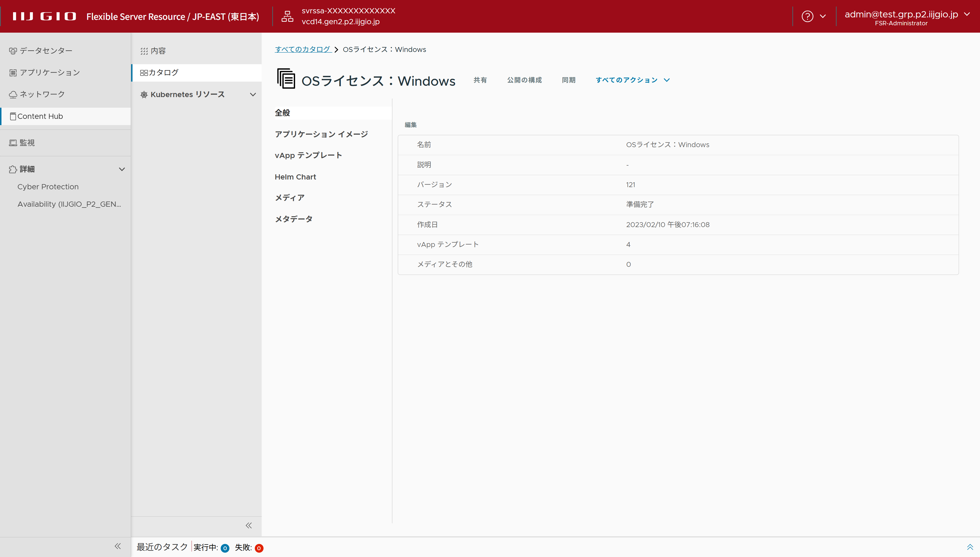Click the organization network icon in header
Viewport: 980px width, 557px height.
point(287,16)
